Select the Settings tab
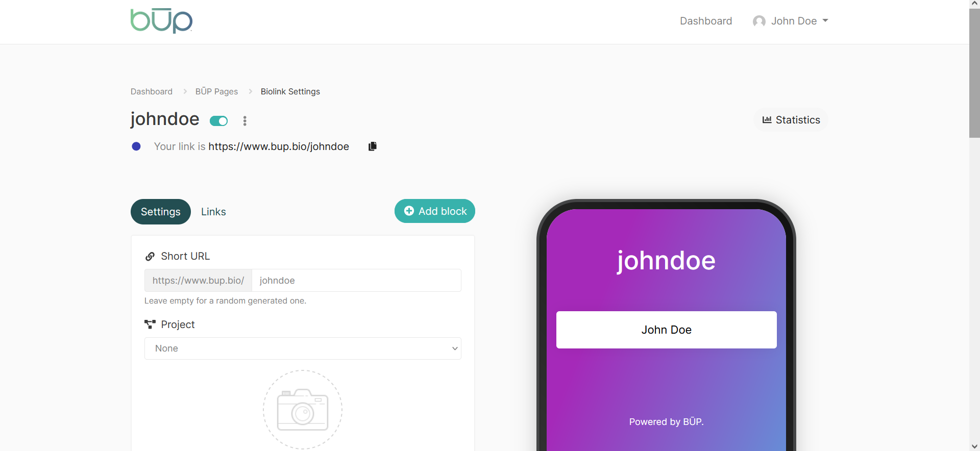 [x=161, y=212]
